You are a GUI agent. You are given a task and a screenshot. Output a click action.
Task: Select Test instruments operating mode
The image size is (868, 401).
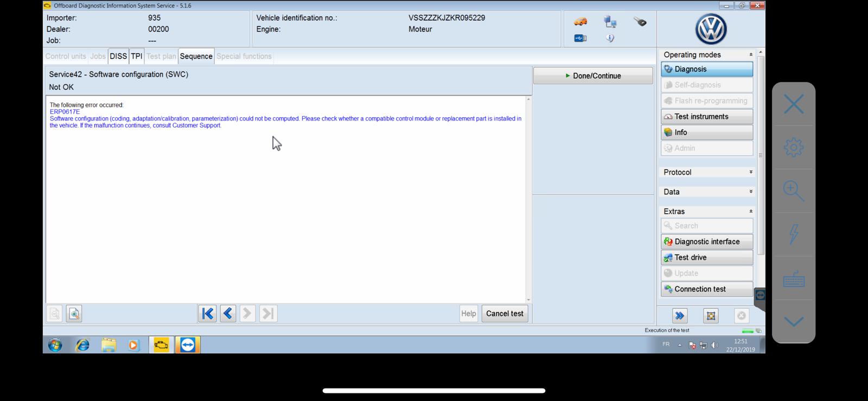(707, 117)
